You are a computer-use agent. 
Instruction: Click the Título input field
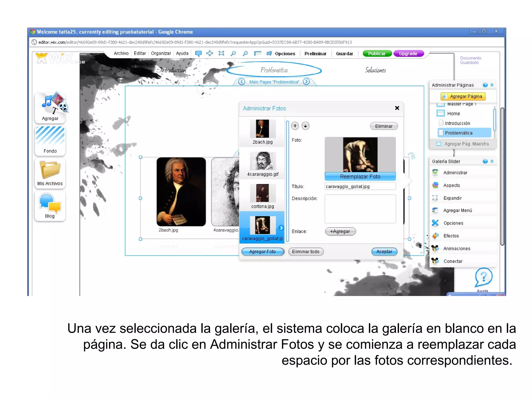pos(360,187)
